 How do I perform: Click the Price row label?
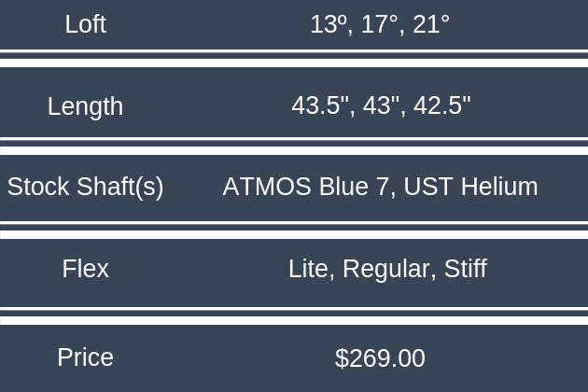pos(85,357)
